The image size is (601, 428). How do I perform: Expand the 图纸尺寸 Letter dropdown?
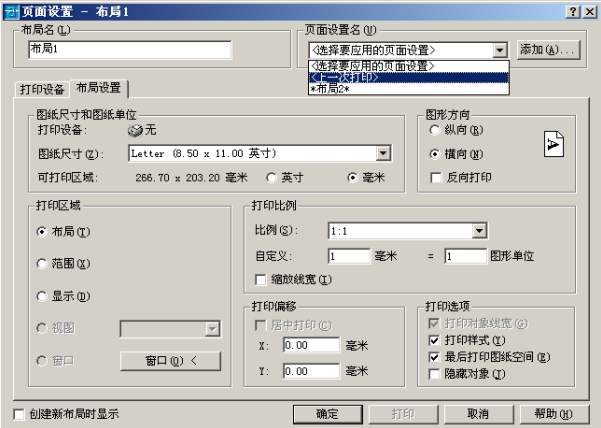pos(383,154)
